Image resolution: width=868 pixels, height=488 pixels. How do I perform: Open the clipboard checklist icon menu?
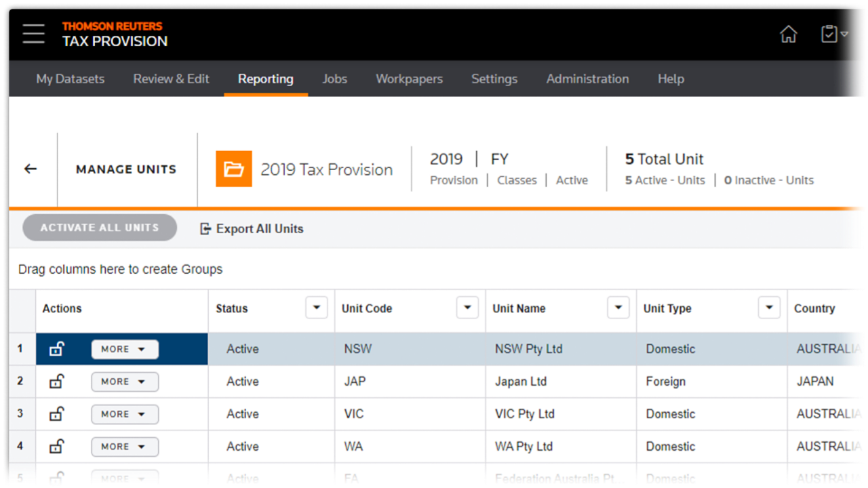point(833,35)
